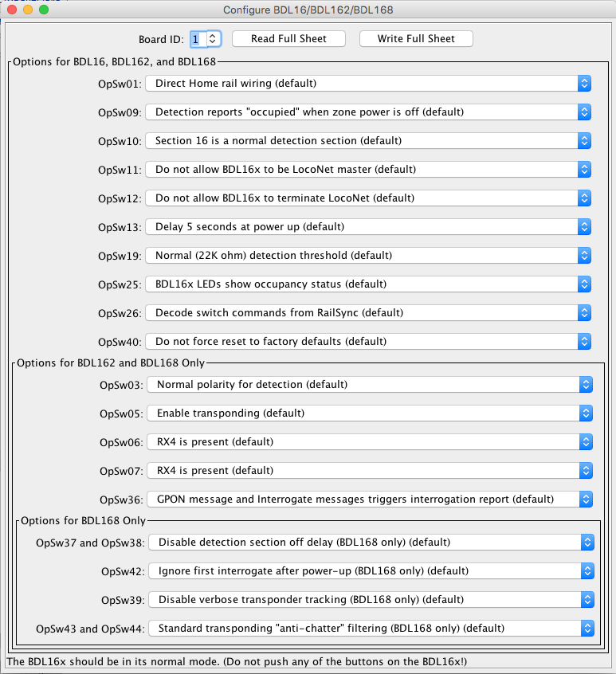Viewport: 616px width, 674px height.
Task: Expand the OpSw12 terminate LocoNet dropdown
Action: coord(367,198)
